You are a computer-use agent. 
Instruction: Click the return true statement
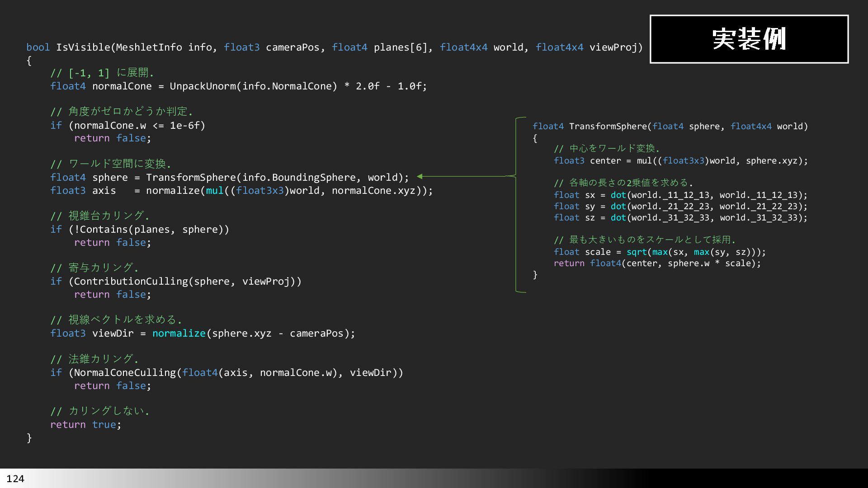tap(86, 425)
